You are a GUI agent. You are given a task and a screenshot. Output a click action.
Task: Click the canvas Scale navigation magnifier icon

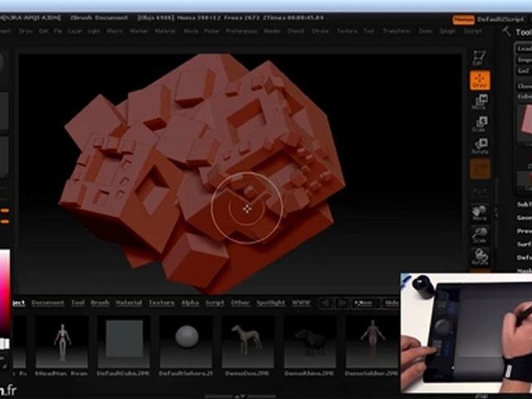click(x=480, y=235)
